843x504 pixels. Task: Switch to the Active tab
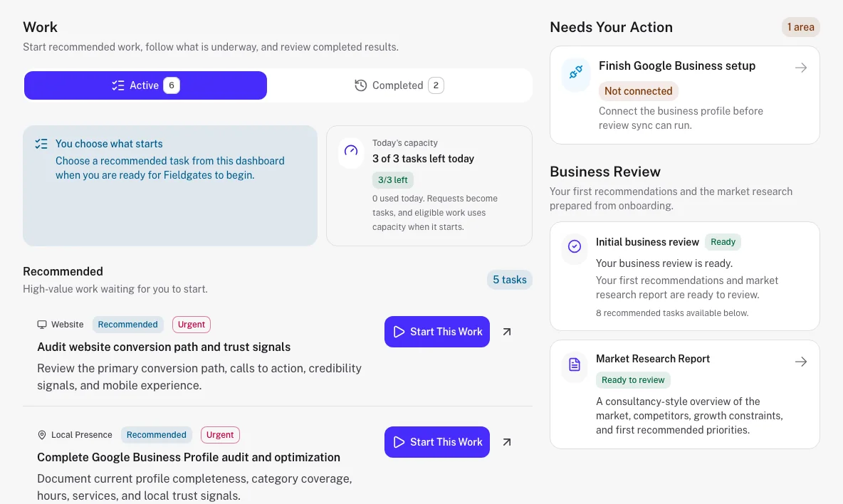pyautogui.click(x=145, y=85)
